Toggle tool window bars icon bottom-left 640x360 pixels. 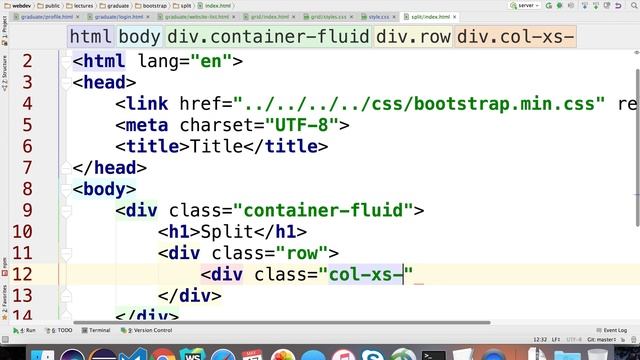click(x=5, y=340)
